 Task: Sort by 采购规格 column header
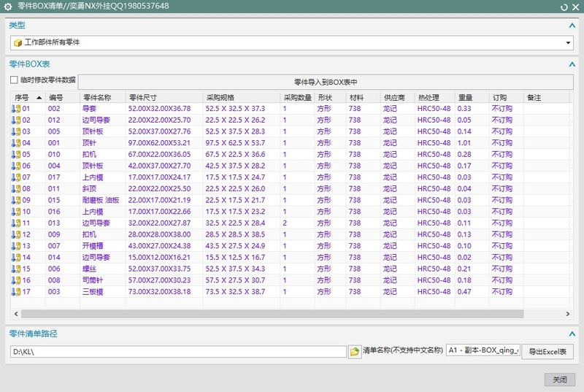tap(242, 98)
